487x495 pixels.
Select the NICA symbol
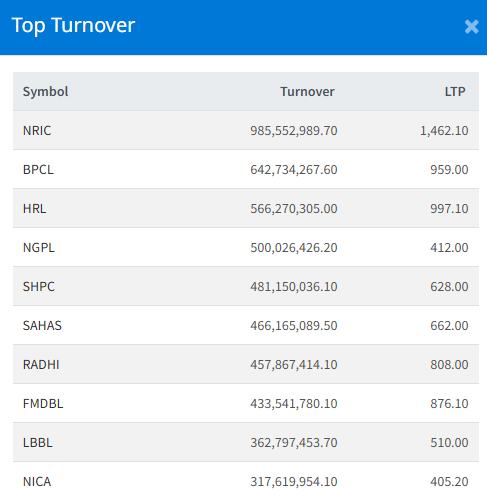37,482
